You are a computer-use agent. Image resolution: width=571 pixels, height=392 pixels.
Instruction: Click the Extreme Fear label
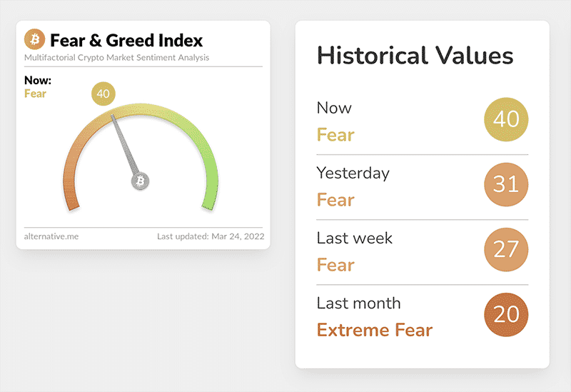(x=375, y=330)
